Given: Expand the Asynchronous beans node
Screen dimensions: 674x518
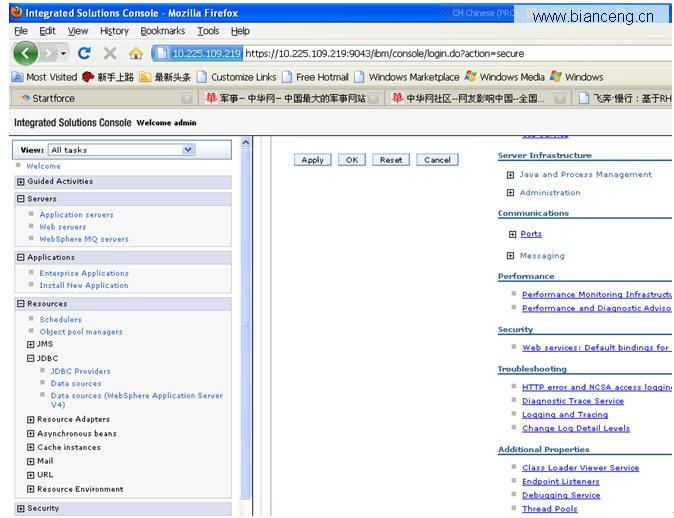Looking at the screenshot, I should click(31, 434).
